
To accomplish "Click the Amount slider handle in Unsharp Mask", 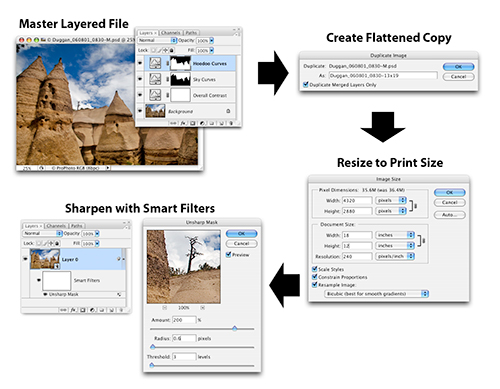I will 235,328.
